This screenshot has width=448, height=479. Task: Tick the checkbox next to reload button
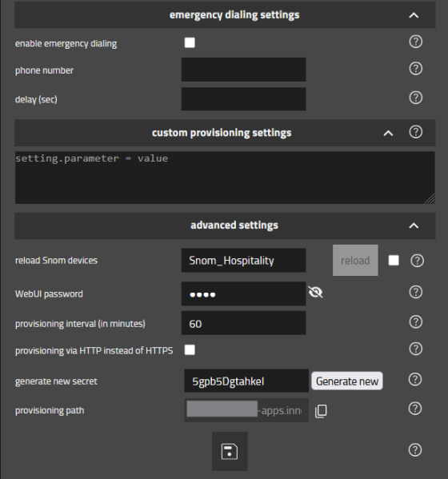point(394,261)
